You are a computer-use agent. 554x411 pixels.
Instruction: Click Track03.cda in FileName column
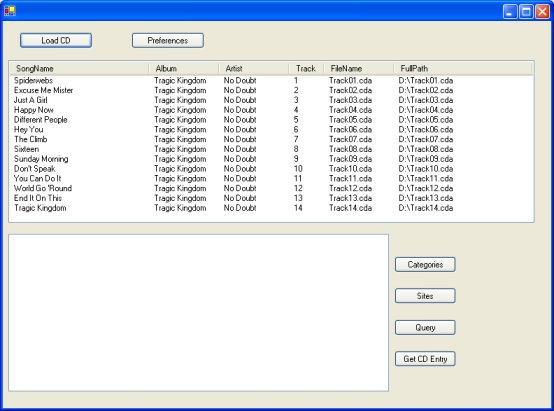point(350,100)
